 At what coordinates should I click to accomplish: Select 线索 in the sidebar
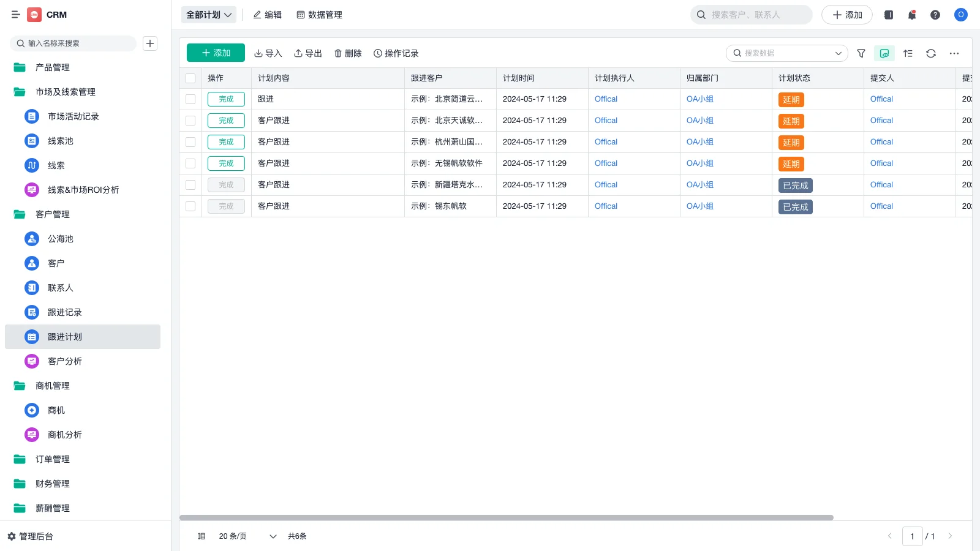tap(56, 165)
